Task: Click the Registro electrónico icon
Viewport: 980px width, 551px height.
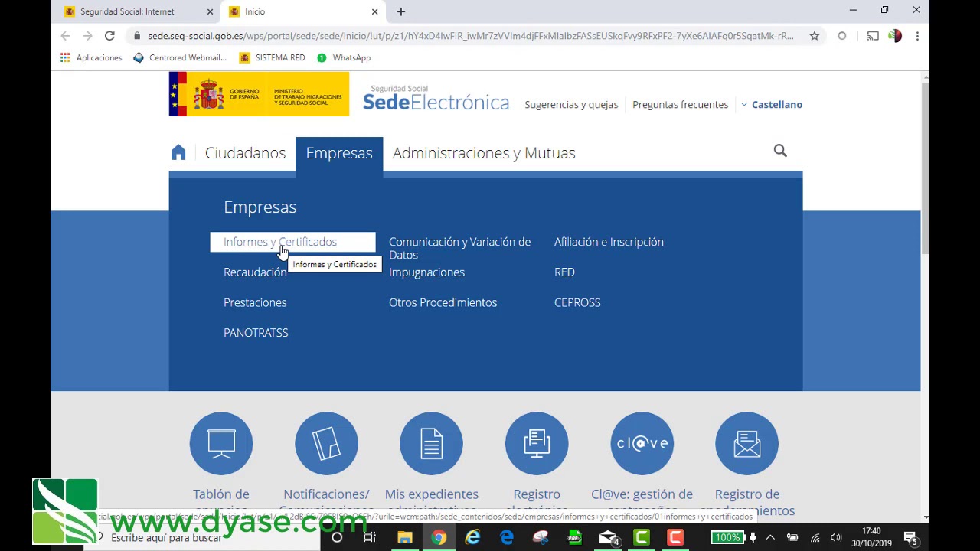Action: point(537,443)
